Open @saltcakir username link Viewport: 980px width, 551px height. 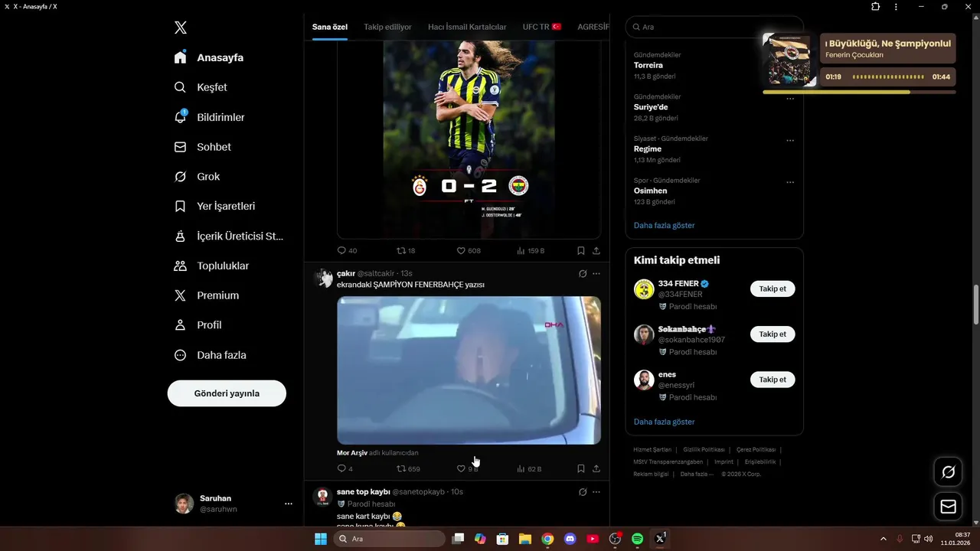click(x=376, y=273)
